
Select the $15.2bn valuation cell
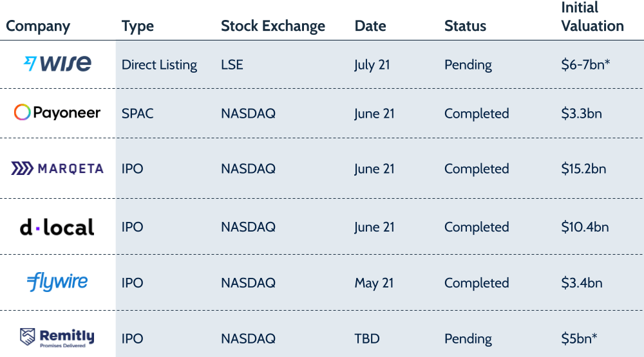[x=583, y=169]
